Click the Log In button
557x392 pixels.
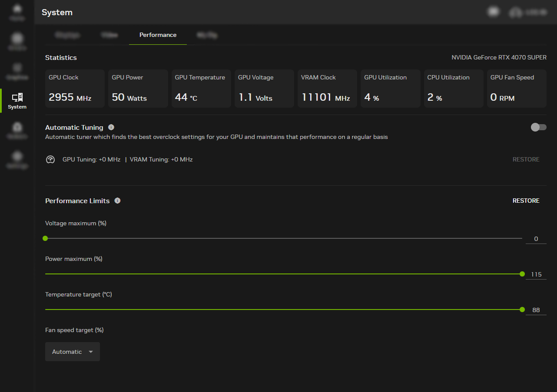tap(528, 13)
